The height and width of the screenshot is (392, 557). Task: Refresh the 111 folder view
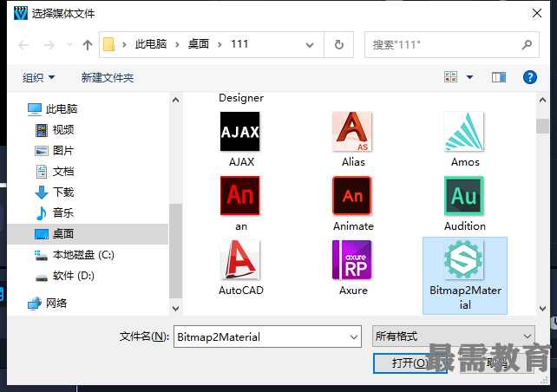point(339,45)
